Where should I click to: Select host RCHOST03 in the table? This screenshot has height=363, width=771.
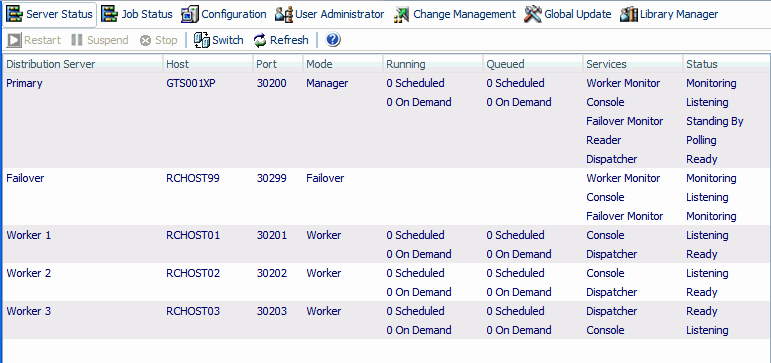(x=193, y=311)
